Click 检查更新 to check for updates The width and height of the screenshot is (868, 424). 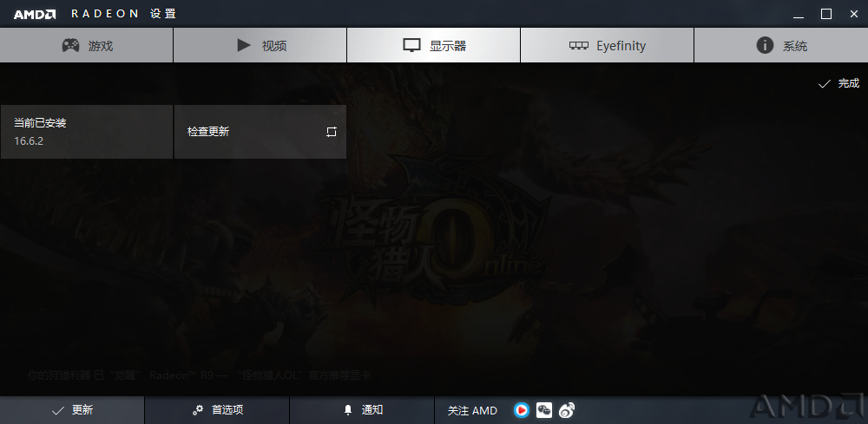[x=260, y=132]
